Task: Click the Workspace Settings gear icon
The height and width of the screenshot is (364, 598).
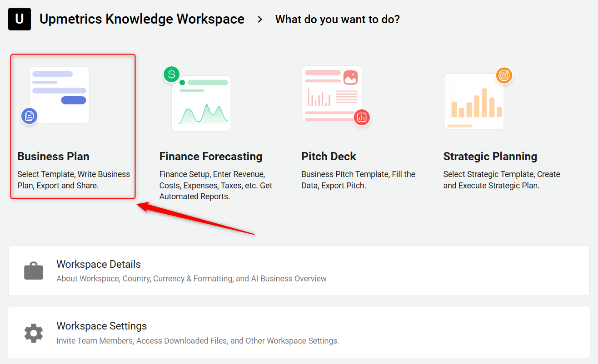Action: coord(34,333)
